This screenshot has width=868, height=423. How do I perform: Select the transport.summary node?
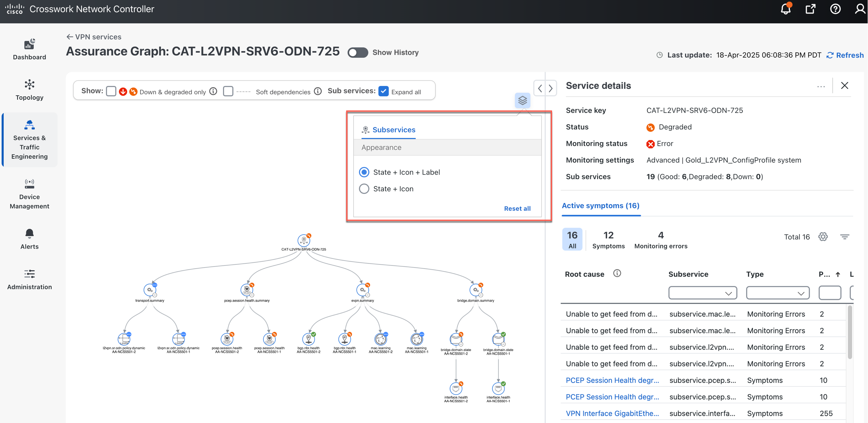[x=150, y=290]
